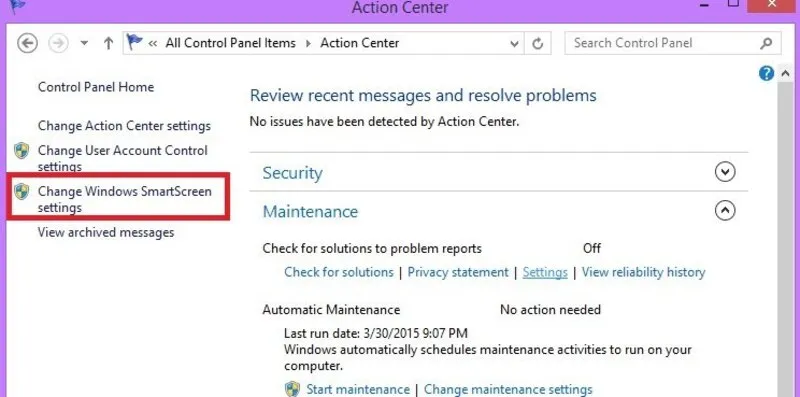800x397 pixels.
Task: Open Help with the blue question mark icon
Action: pyautogui.click(x=766, y=74)
